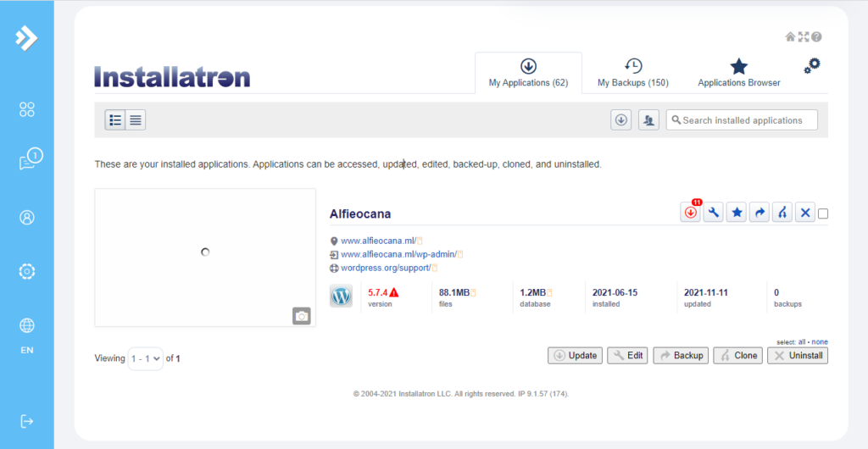868x449 pixels.
Task: Open the four-circles dashboard sidebar icon
Action: [26, 109]
